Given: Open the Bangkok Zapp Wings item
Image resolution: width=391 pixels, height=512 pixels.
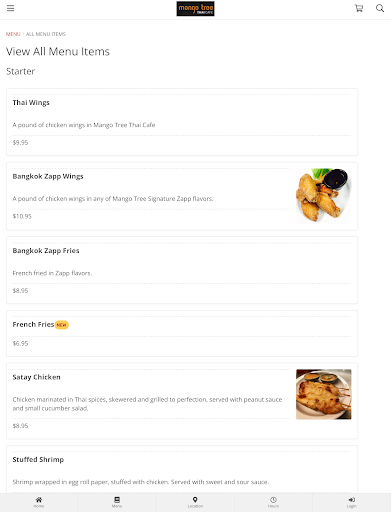Looking at the screenshot, I should (182, 196).
